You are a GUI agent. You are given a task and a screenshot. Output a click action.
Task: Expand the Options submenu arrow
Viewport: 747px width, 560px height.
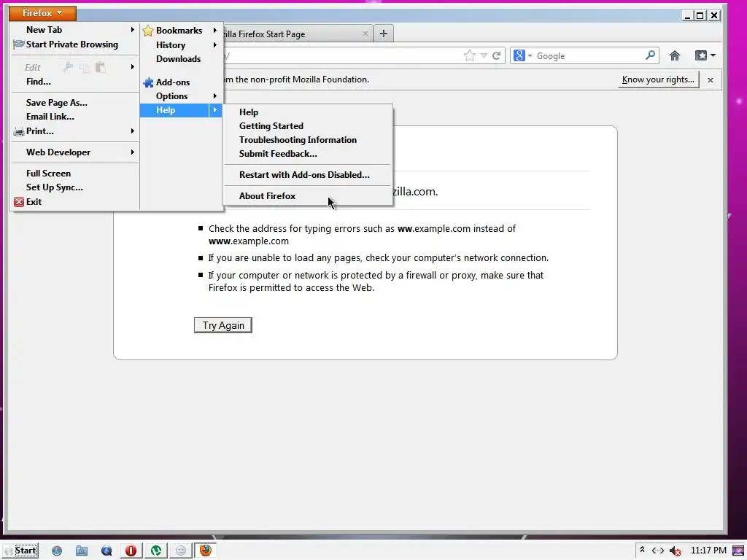pos(215,96)
